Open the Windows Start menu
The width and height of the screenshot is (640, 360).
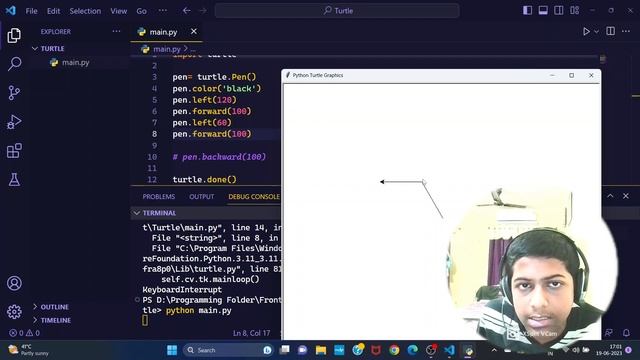pos(172,350)
